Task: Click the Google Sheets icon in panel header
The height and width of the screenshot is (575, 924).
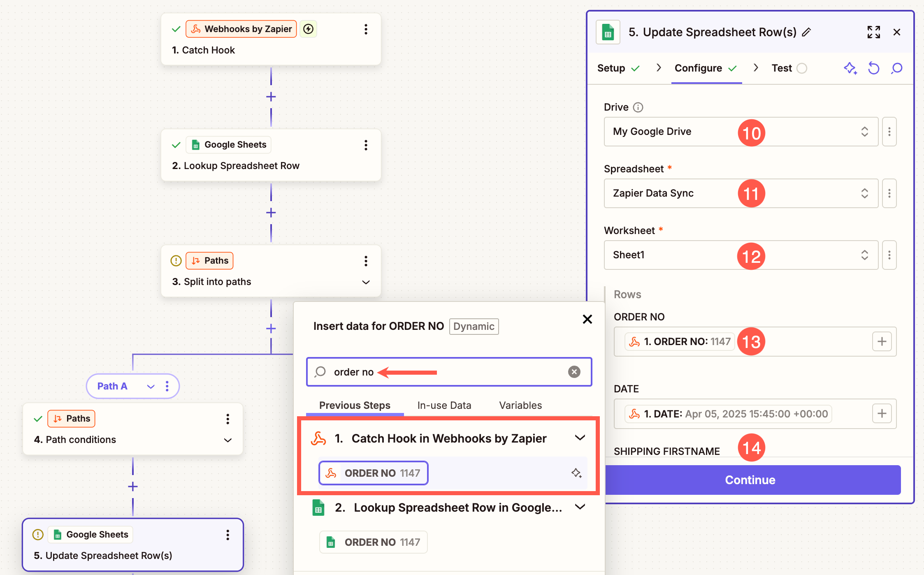Action: click(608, 32)
